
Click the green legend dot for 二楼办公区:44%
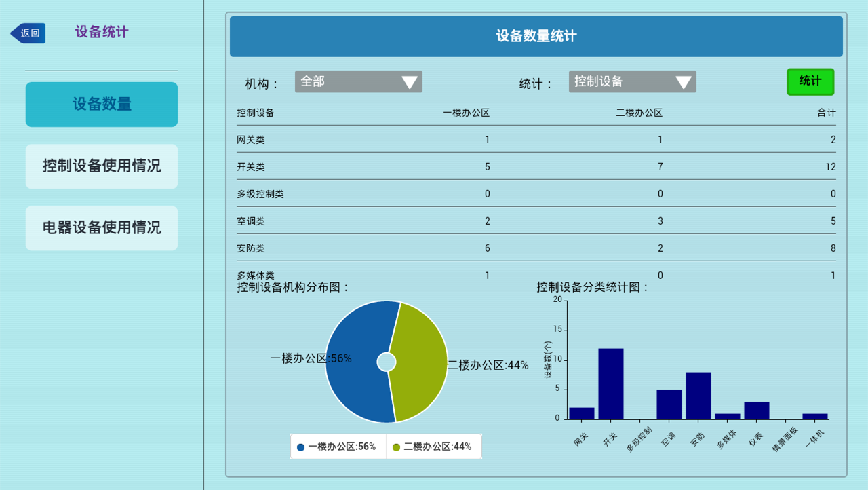click(x=396, y=447)
